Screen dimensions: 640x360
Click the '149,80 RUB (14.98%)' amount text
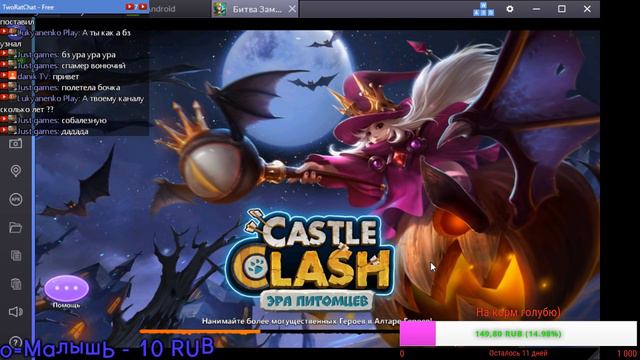click(518, 334)
